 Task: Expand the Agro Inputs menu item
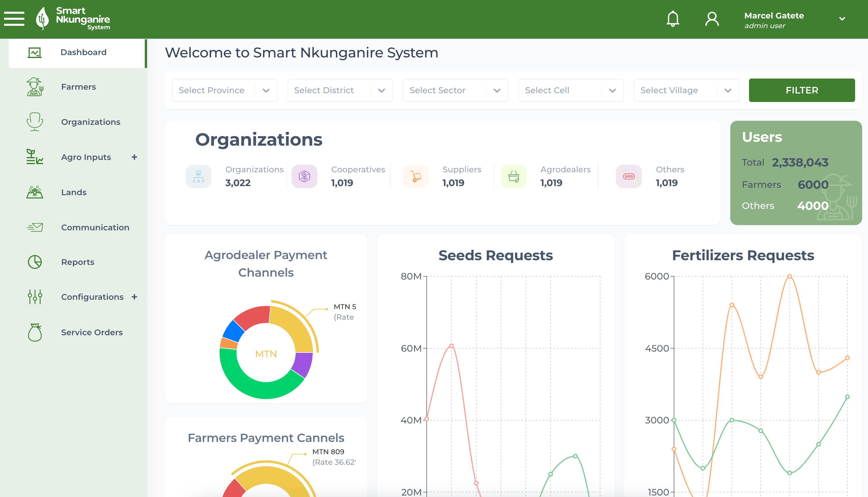pos(134,157)
